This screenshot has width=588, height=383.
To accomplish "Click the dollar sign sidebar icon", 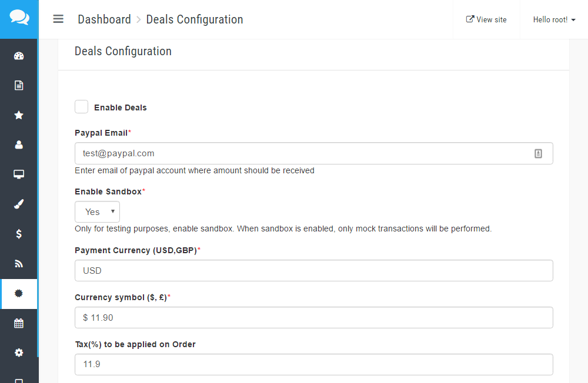I will [19, 234].
